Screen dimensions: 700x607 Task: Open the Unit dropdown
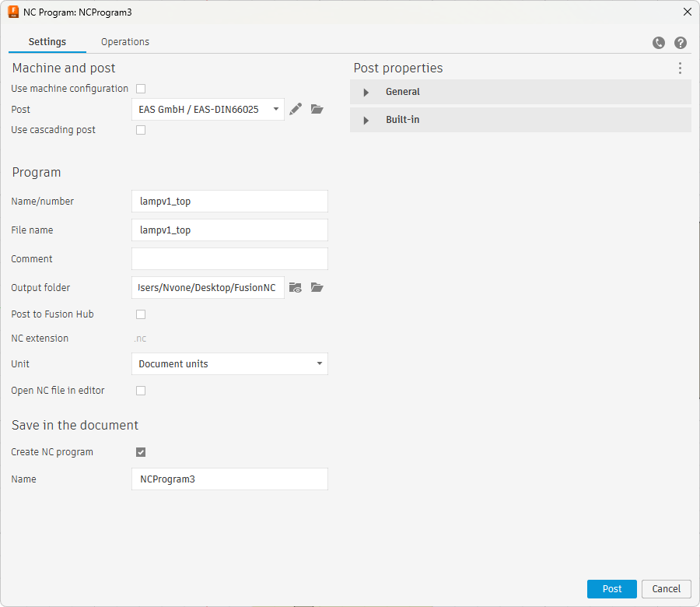[229, 363]
